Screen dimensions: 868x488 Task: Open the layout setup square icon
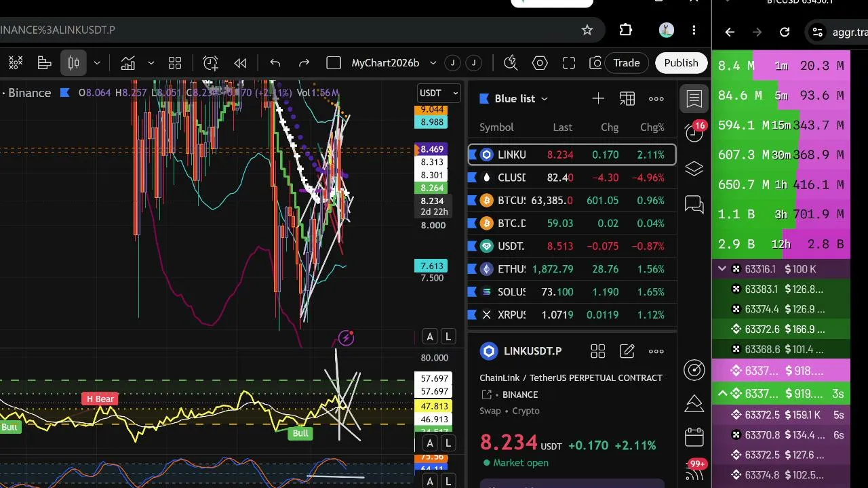point(333,63)
